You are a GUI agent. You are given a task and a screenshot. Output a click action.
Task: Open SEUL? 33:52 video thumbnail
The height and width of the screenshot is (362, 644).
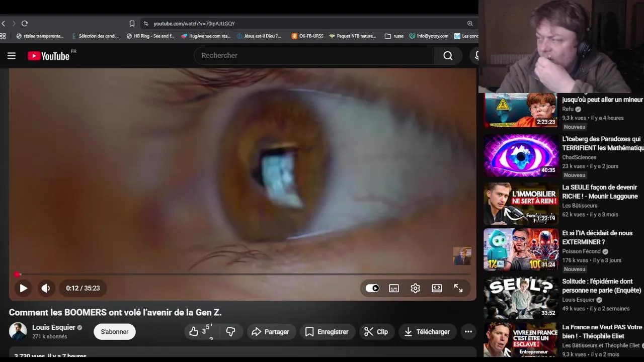coord(521,298)
